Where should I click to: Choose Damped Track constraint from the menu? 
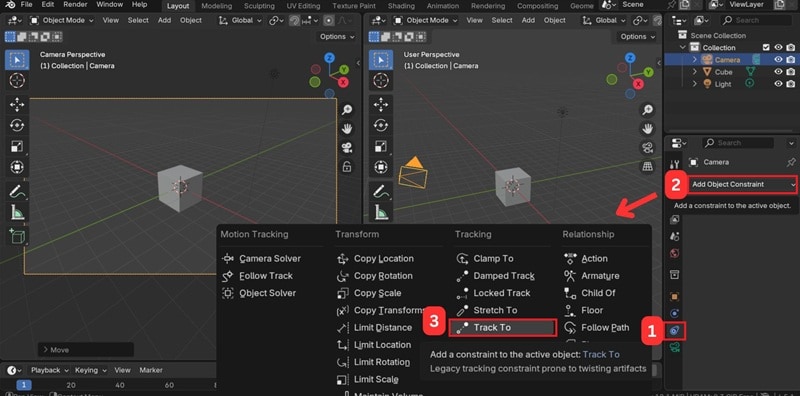point(503,276)
